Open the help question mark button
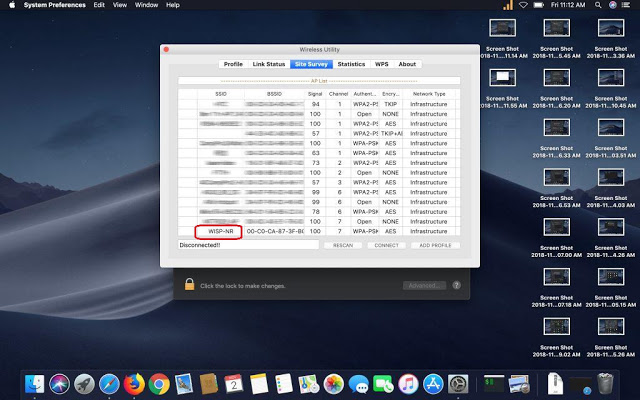Screen dimensions: 640x400 [457, 286]
